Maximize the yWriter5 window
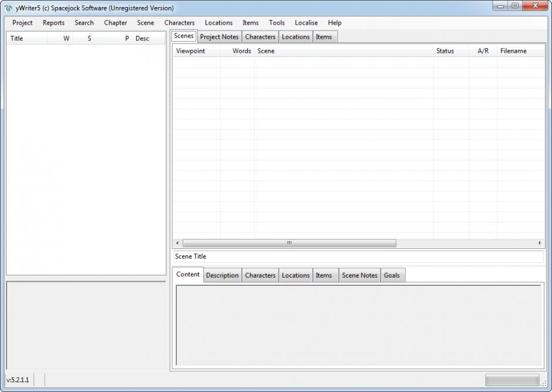 (515, 6)
